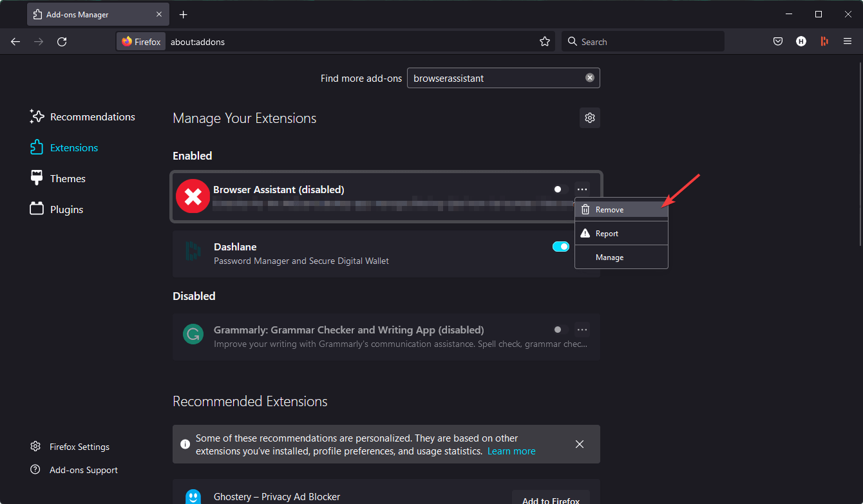The width and height of the screenshot is (863, 504).
Task: Choose Report from the context menu
Action: (x=621, y=234)
